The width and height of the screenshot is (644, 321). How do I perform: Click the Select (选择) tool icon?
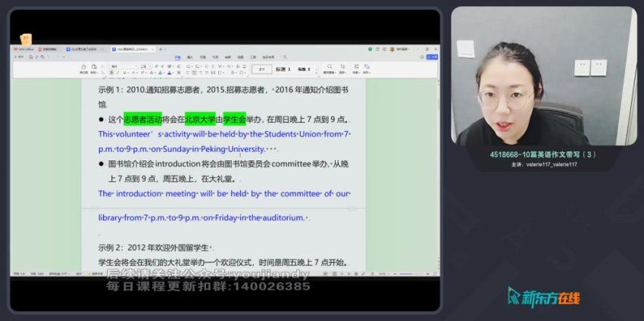342,67
